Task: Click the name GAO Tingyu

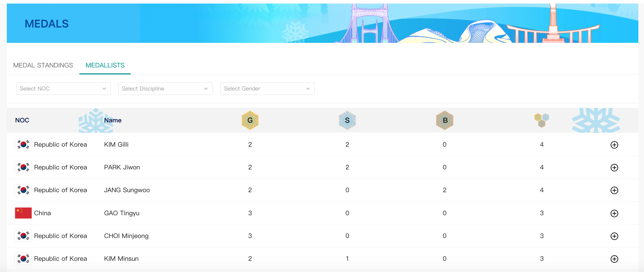Action: pos(122,213)
